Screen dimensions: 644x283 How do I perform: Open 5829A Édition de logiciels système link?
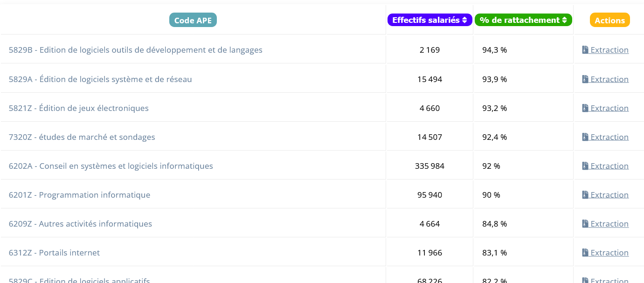point(100,79)
